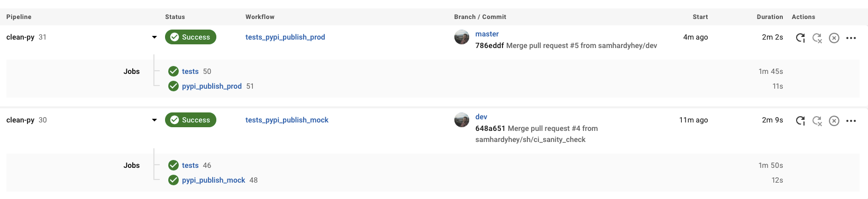868x199 pixels.
Task: Rerun pipeline 31 workflow from start
Action: coord(800,37)
